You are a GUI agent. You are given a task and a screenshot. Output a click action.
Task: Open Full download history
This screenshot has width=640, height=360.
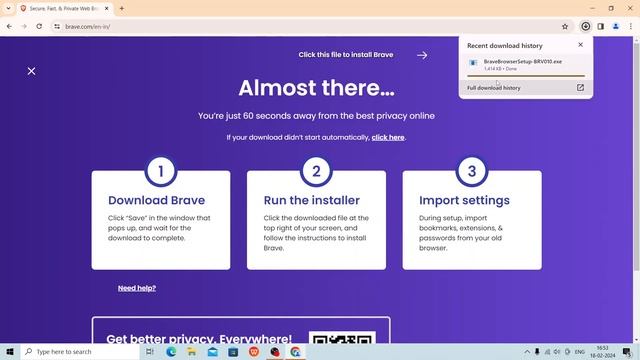[x=526, y=88]
